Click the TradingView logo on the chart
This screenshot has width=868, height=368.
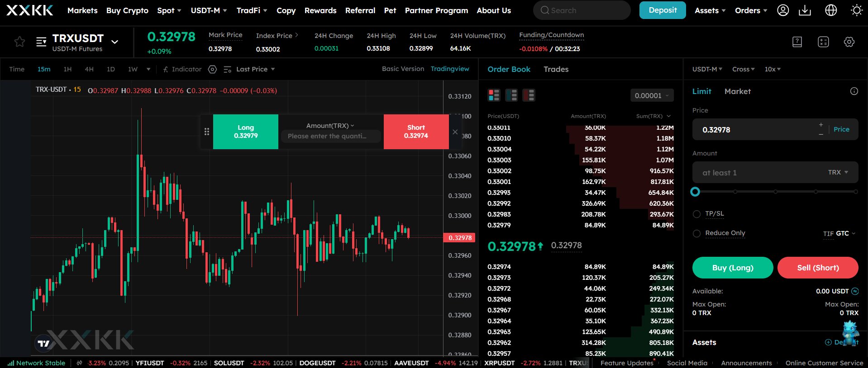[x=43, y=344]
